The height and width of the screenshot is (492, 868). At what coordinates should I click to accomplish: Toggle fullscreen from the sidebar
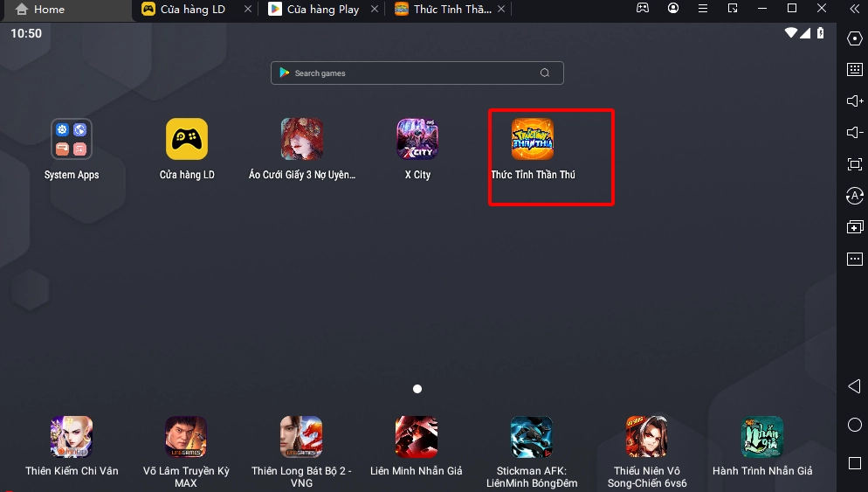pos(855,164)
